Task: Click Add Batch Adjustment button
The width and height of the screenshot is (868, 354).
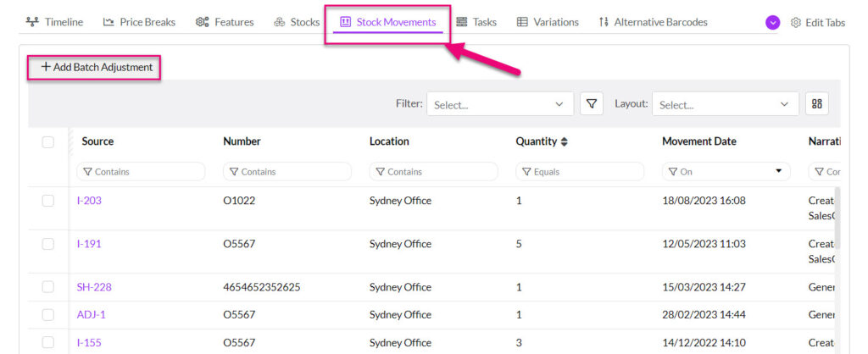Action: 96,67
